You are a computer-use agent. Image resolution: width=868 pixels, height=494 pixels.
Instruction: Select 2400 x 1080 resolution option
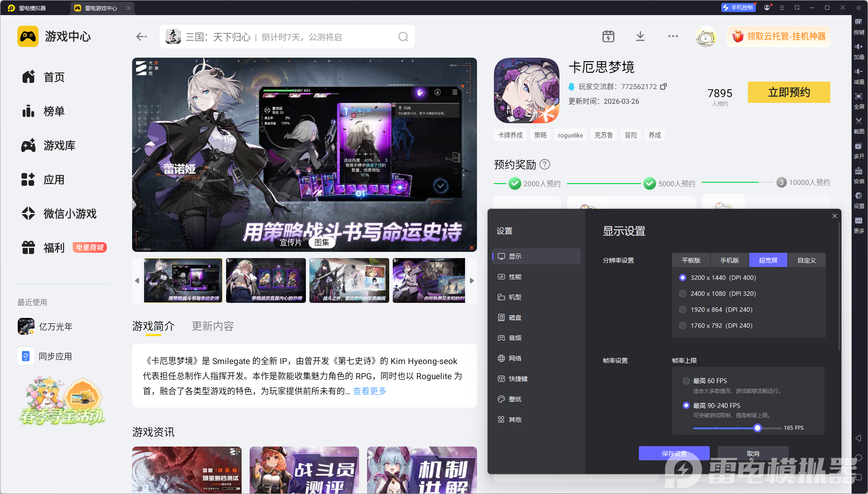(x=683, y=294)
